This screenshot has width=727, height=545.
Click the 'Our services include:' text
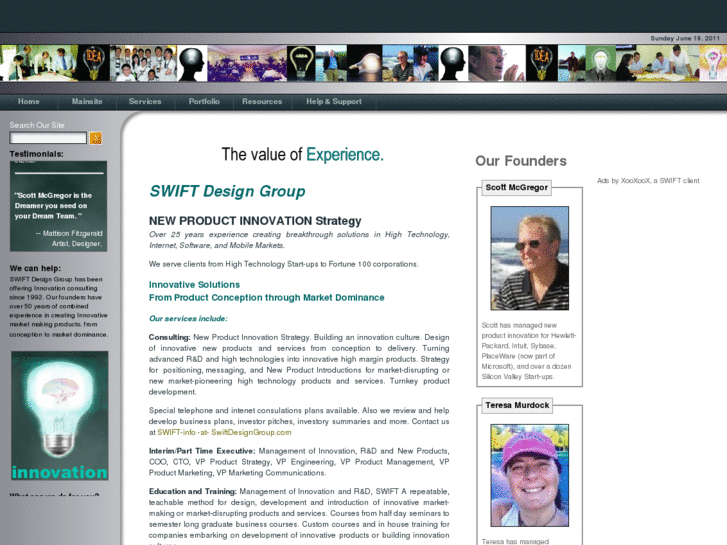point(188,319)
